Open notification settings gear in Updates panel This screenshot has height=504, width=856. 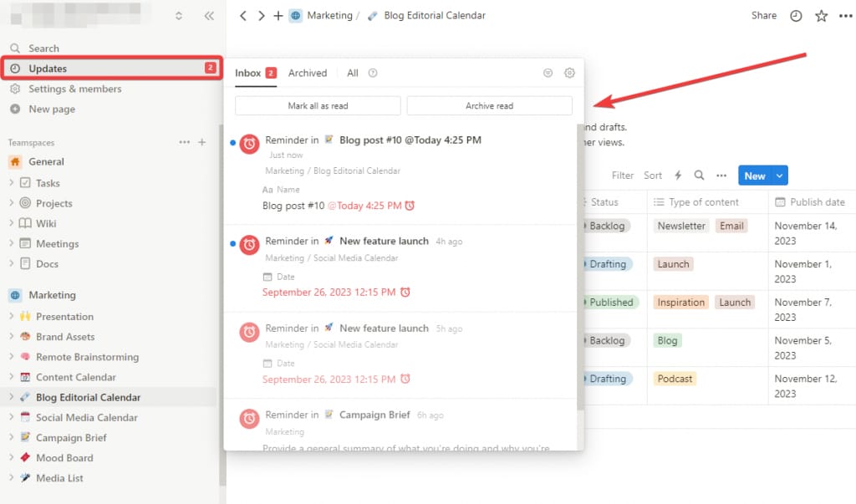click(x=569, y=74)
